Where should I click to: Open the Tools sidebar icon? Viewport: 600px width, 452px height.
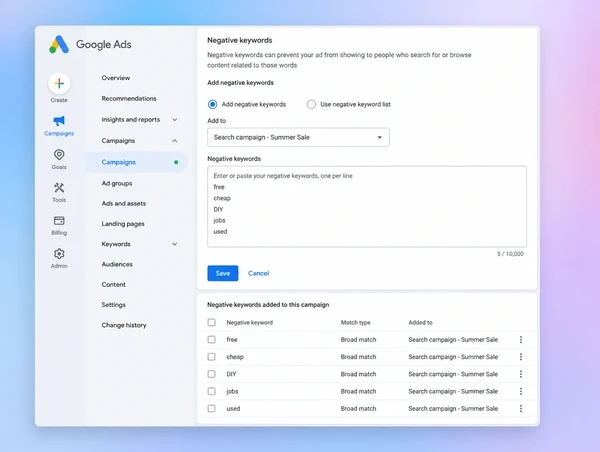pos(59,188)
